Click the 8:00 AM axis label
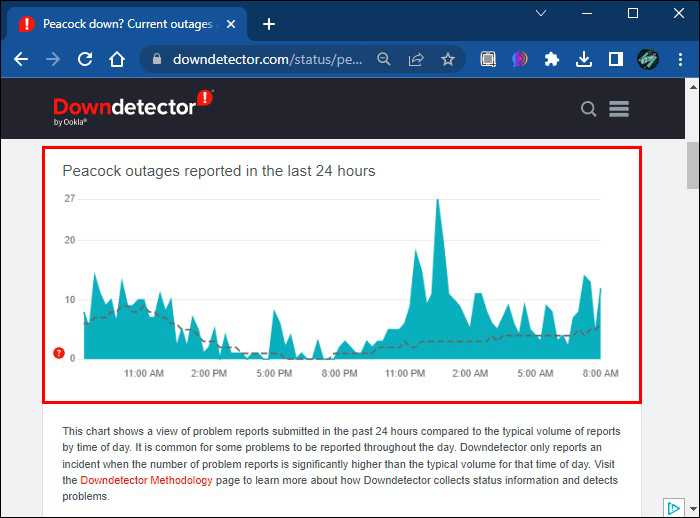 [x=600, y=373]
